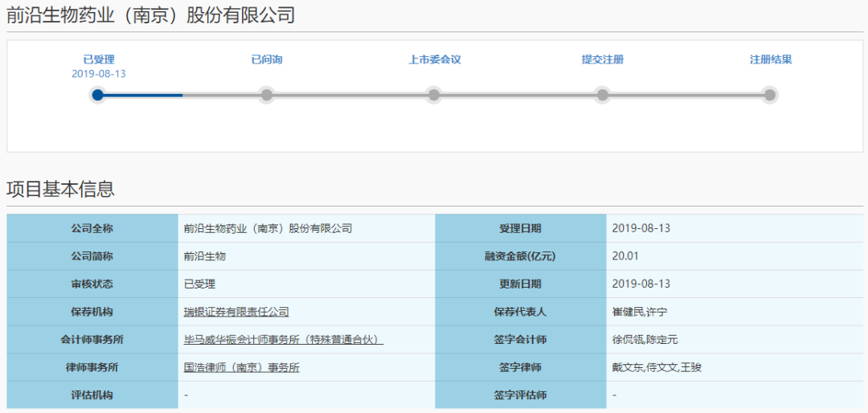868x413 pixels.
Task: Click the financing amount value 20.01
Action: click(624, 256)
